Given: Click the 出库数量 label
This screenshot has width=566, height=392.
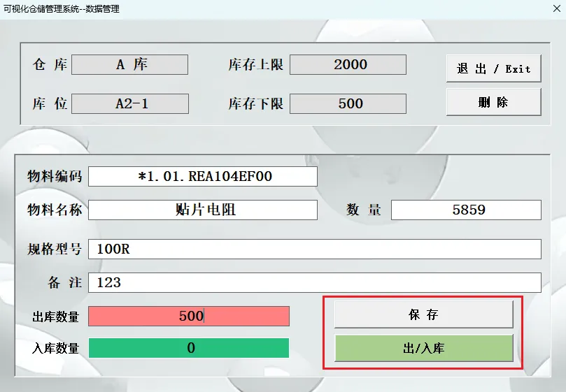Looking at the screenshot, I should click(x=55, y=317).
